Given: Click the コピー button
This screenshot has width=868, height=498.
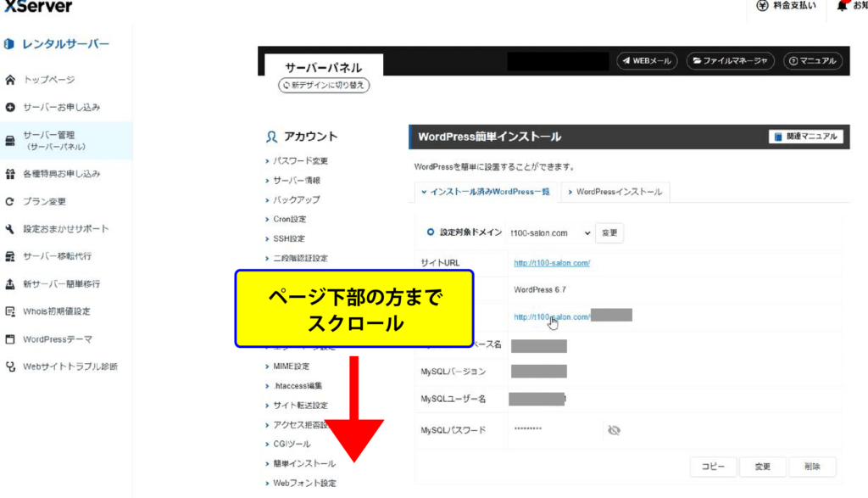Looking at the screenshot, I should click(x=713, y=467).
